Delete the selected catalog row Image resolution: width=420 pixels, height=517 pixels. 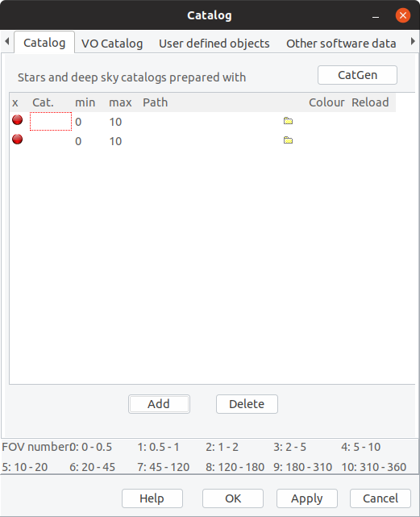pos(247,404)
